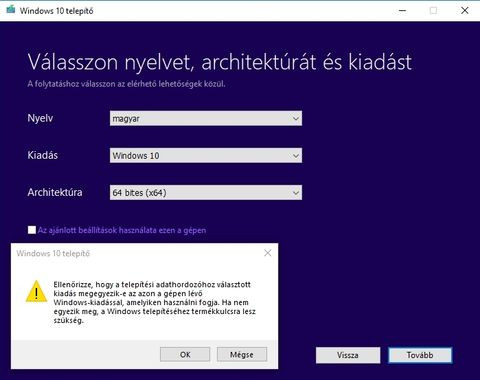The height and width of the screenshot is (380, 480).
Task: Click the warning dialog's title bar text
Action: point(53,254)
